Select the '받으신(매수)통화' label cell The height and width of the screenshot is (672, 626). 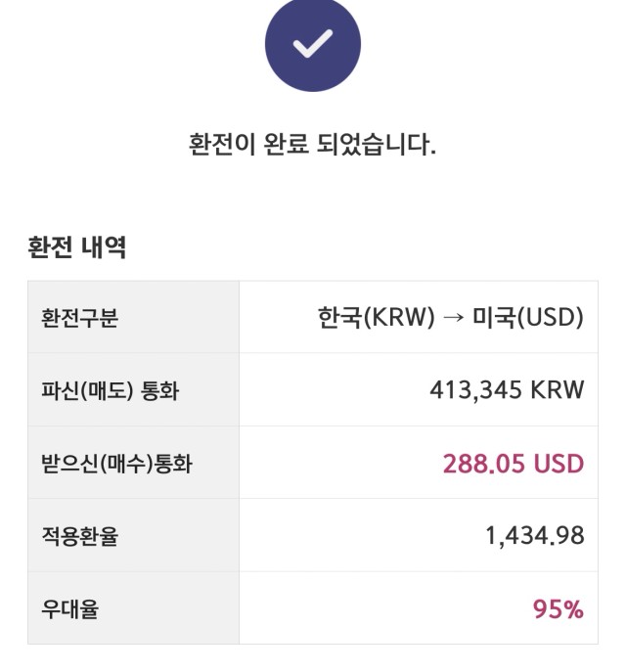[134, 463]
